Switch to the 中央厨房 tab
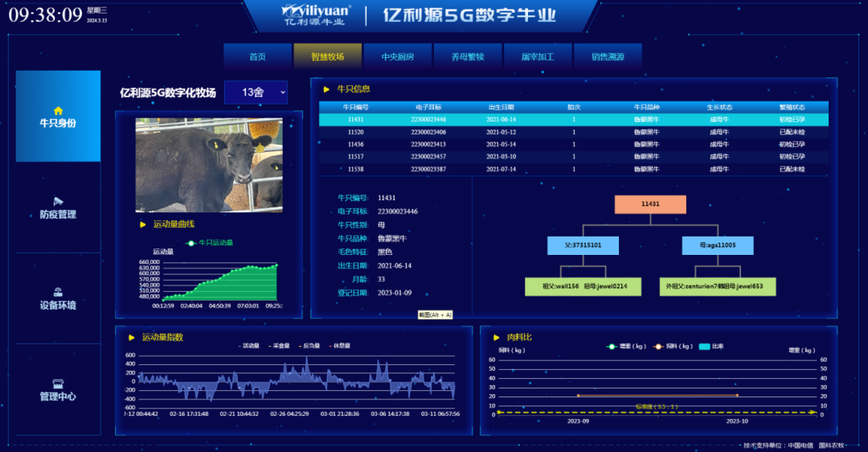This screenshot has width=868, height=452. pyautogui.click(x=398, y=56)
